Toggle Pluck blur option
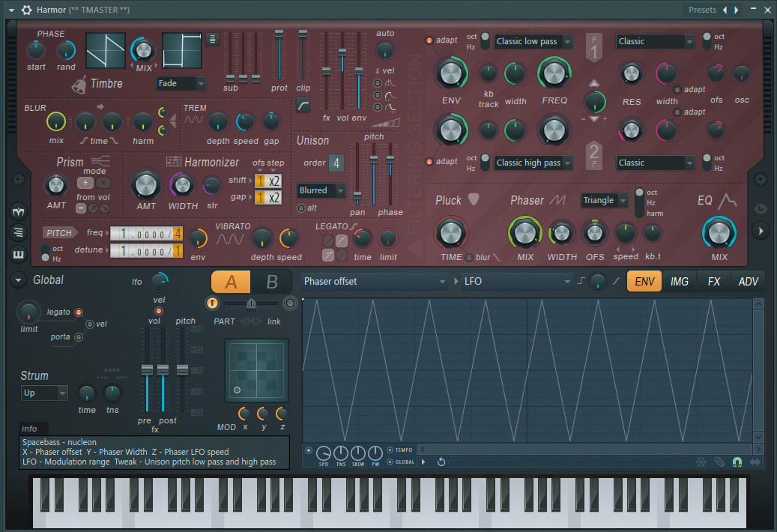Screen dimensions: 777x532 (469, 258)
